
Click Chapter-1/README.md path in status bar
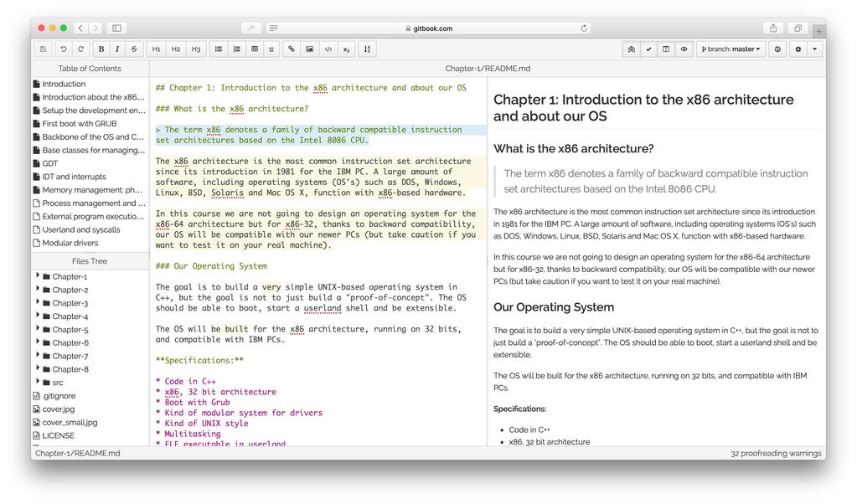78,453
